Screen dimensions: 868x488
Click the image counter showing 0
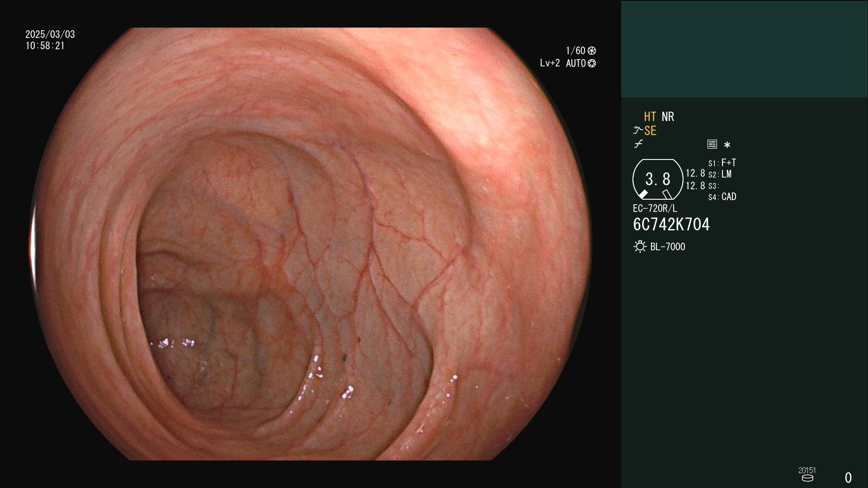click(848, 478)
